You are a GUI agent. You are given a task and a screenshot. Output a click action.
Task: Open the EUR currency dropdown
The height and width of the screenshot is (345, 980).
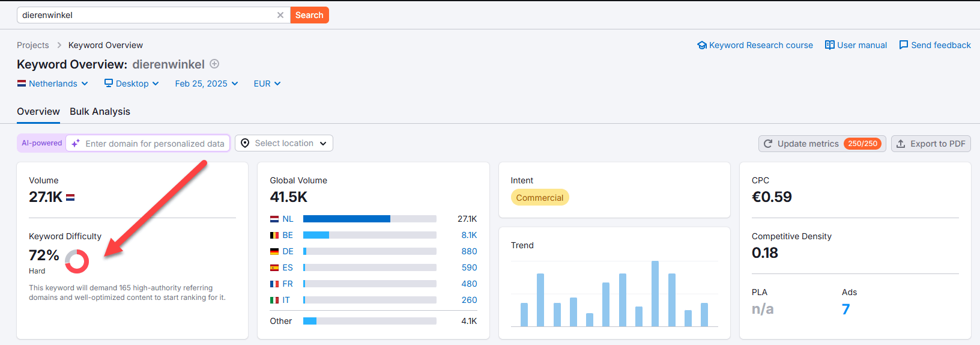tap(267, 84)
